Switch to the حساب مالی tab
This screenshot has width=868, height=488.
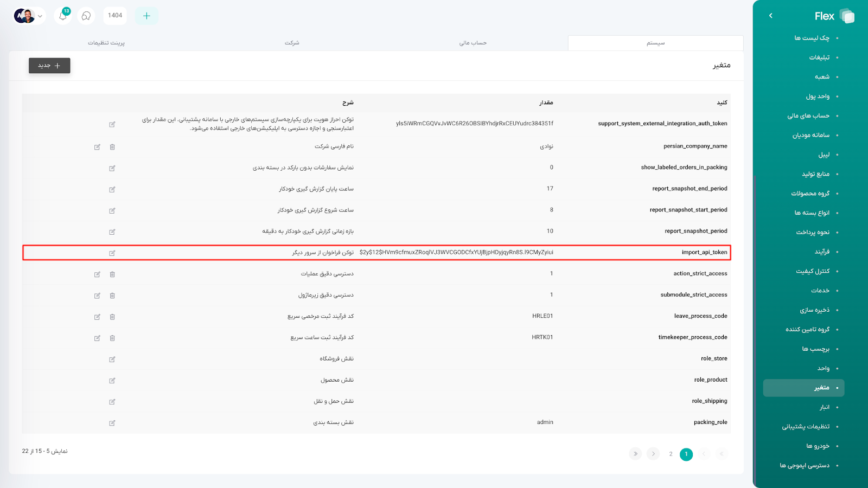click(x=473, y=43)
